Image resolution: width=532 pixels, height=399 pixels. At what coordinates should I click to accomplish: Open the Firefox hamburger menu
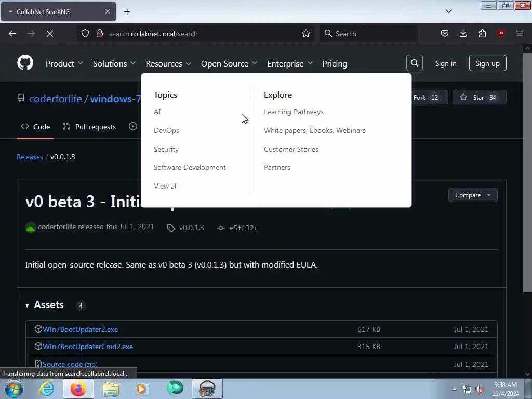(519, 33)
